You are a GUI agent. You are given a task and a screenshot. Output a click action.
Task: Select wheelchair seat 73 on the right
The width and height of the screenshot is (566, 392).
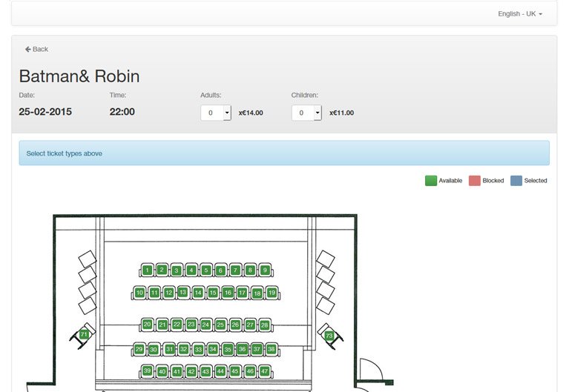point(329,336)
